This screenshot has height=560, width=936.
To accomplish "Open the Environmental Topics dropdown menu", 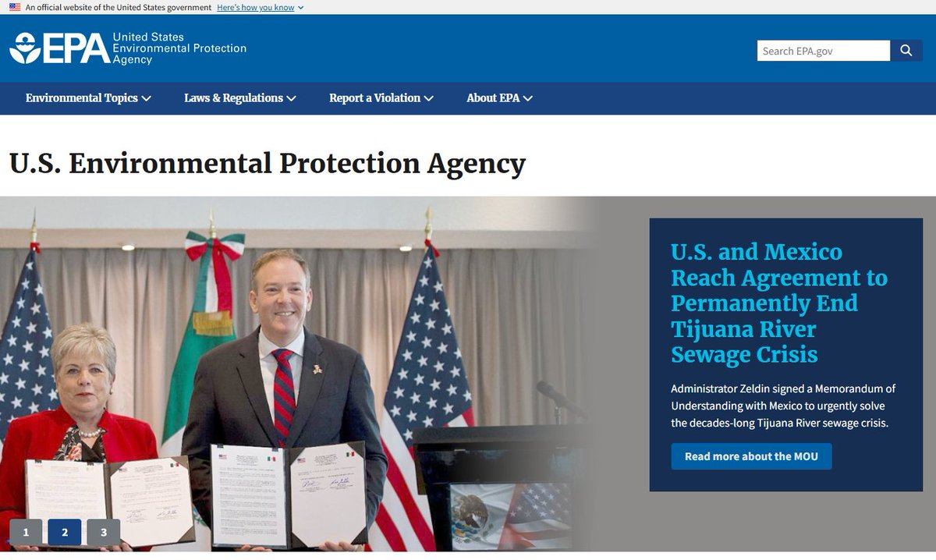I will click(x=88, y=98).
